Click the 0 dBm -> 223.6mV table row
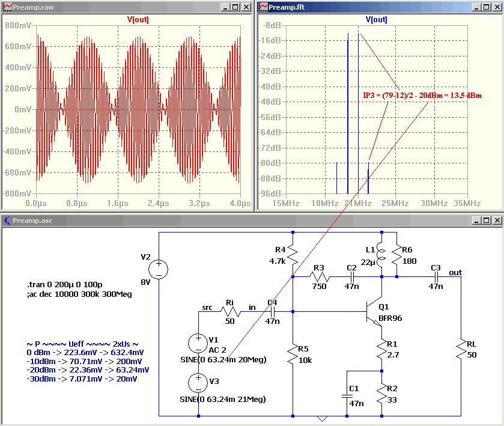This screenshot has width=504, height=426. pos(85,352)
